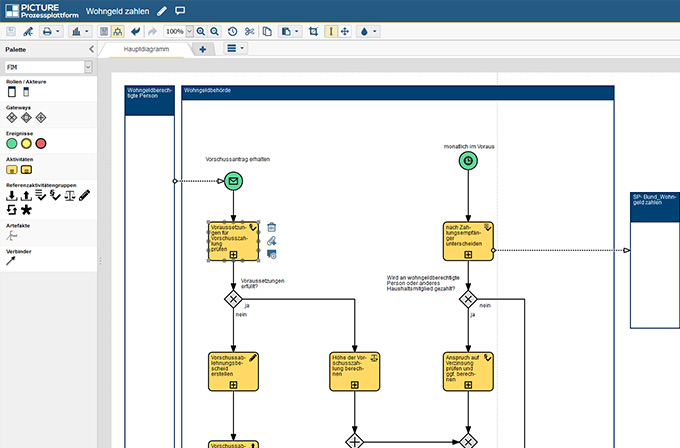Select the circular arrows reference activity icon

(x=12, y=210)
